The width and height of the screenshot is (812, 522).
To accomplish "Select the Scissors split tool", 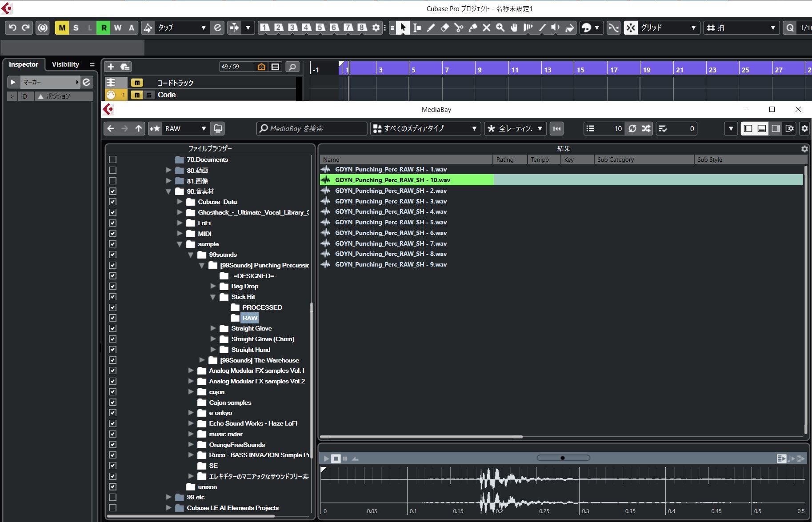I will (x=459, y=28).
